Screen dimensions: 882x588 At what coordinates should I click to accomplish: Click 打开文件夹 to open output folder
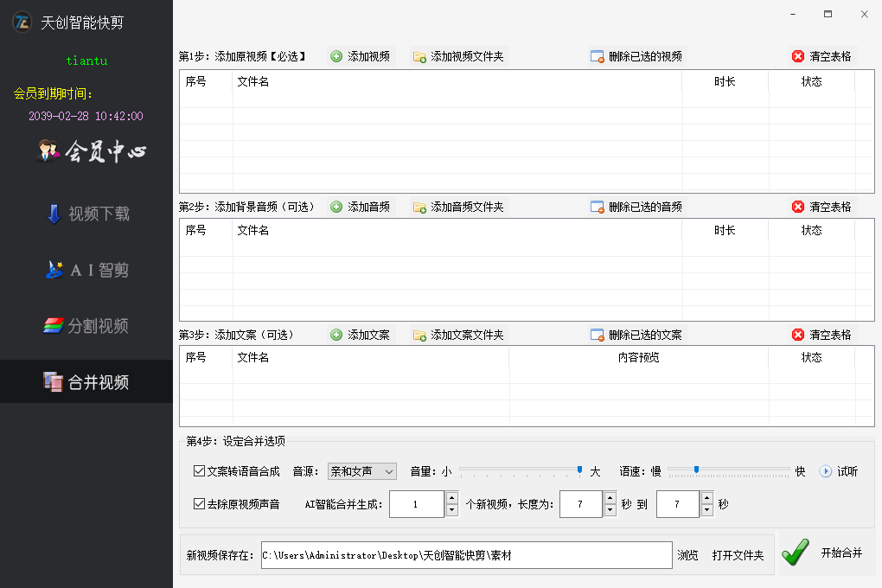tap(738, 555)
